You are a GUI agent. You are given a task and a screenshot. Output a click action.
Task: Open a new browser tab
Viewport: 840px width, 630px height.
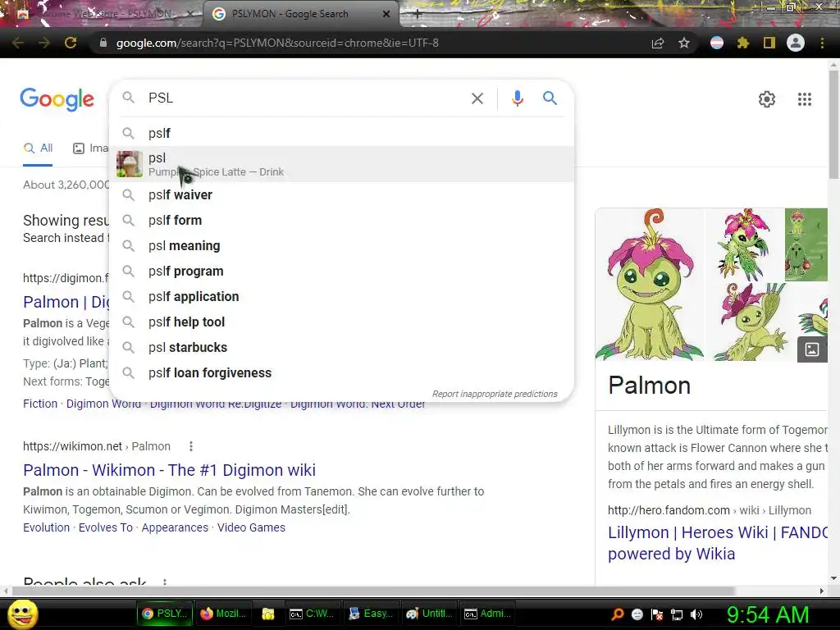tap(418, 15)
